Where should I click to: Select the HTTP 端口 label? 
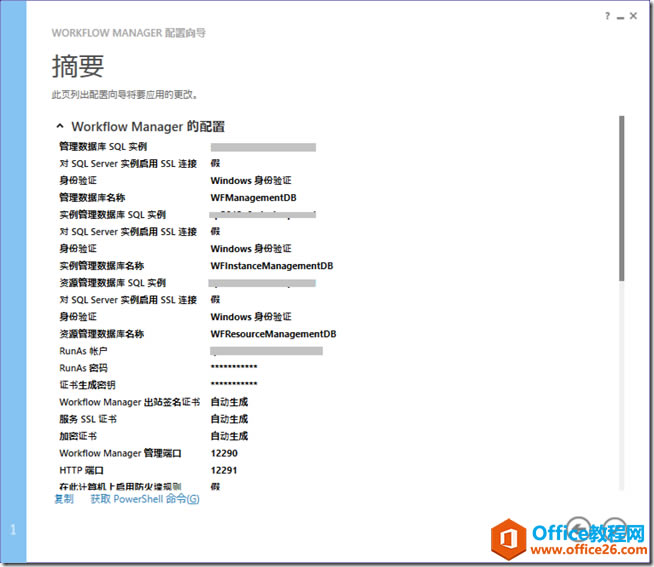click(x=81, y=470)
